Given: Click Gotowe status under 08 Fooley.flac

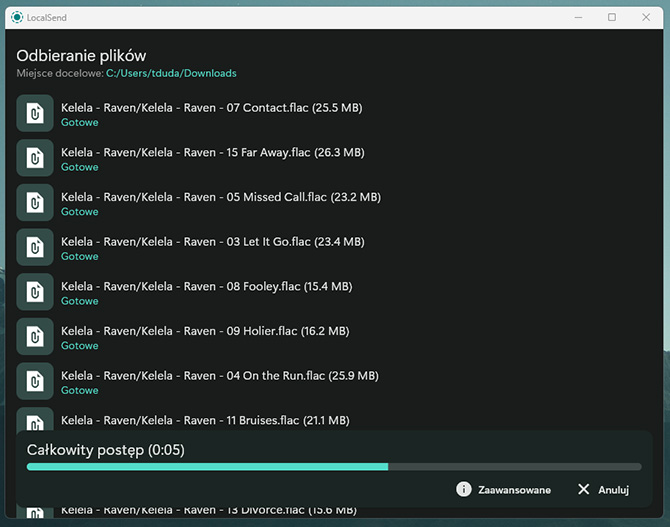Looking at the screenshot, I should [79, 301].
